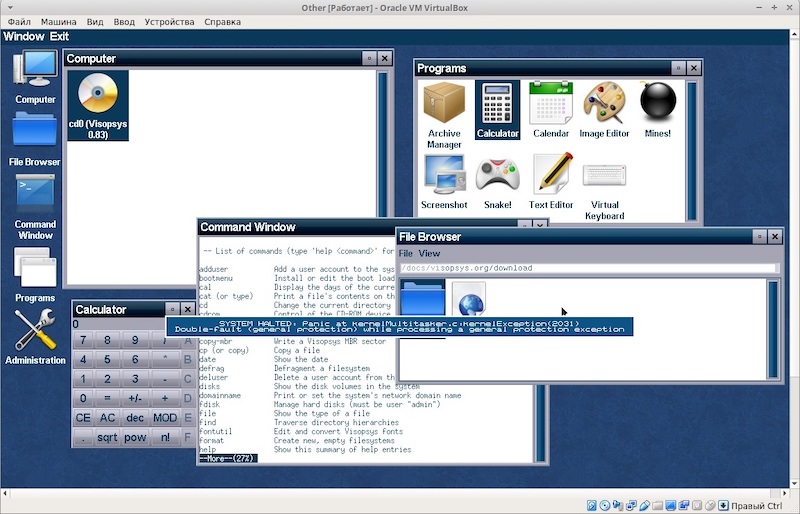Click the File Browser path field
The image size is (800, 514).
(588, 268)
